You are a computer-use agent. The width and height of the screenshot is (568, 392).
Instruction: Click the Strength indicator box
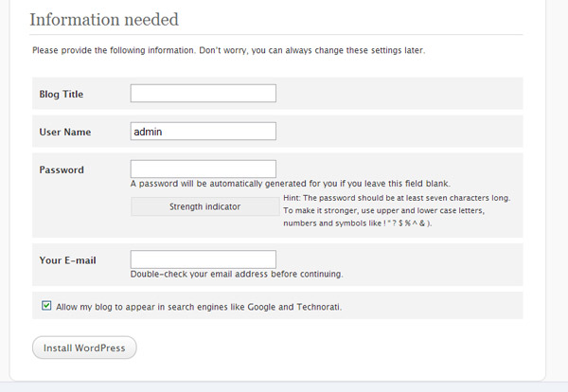[x=205, y=206]
